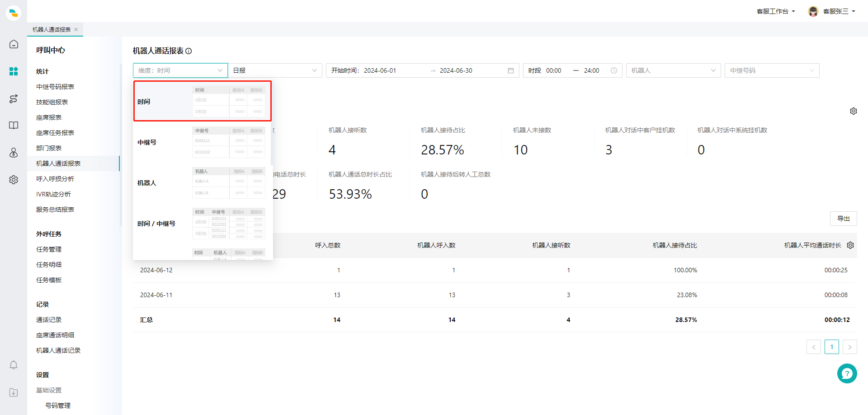Open 任务管理 in sidebar
Image resolution: width=868 pixels, height=415 pixels.
pyautogui.click(x=49, y=249)
